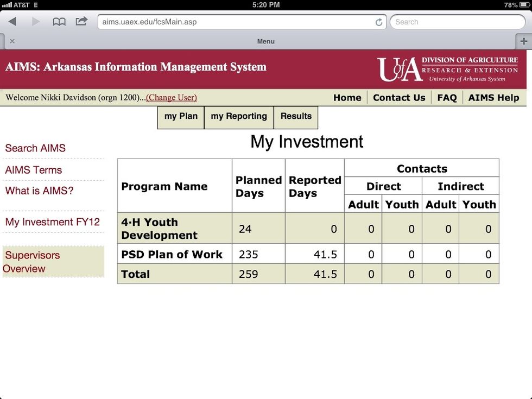Click the Contacts header cell
Image resolution: width=532 pixels, height=399 pixels.
pyautogui.click(x=422, y=169)
